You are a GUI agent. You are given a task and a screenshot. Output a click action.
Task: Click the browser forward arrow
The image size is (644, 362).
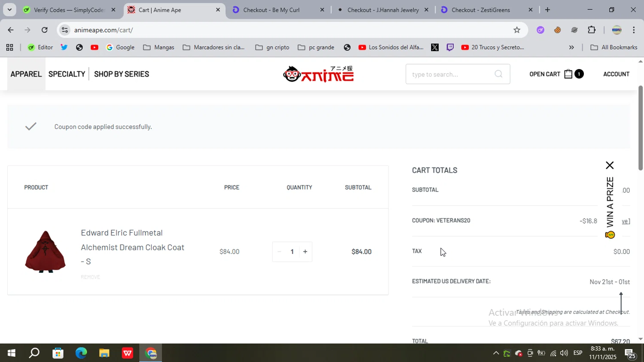point(27,30)
